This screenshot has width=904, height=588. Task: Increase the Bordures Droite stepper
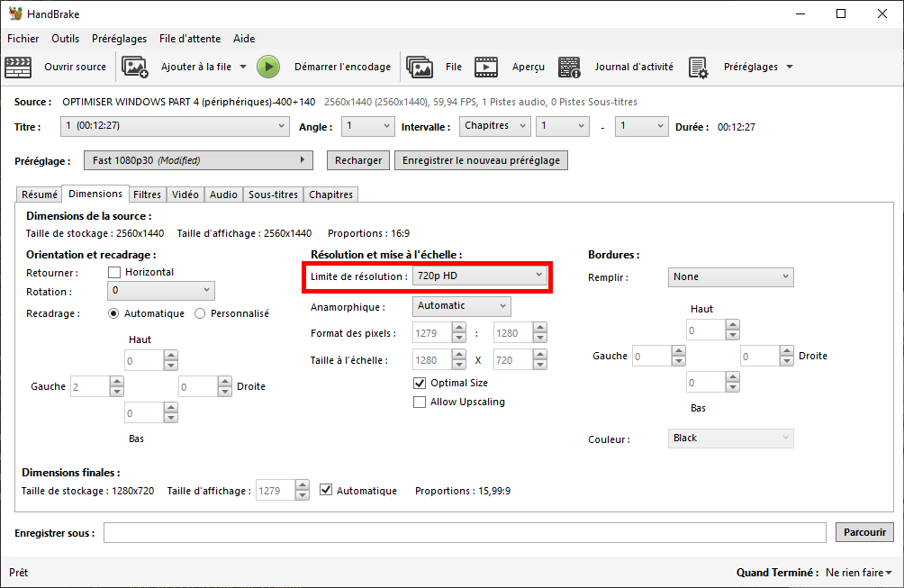(786, 350)
